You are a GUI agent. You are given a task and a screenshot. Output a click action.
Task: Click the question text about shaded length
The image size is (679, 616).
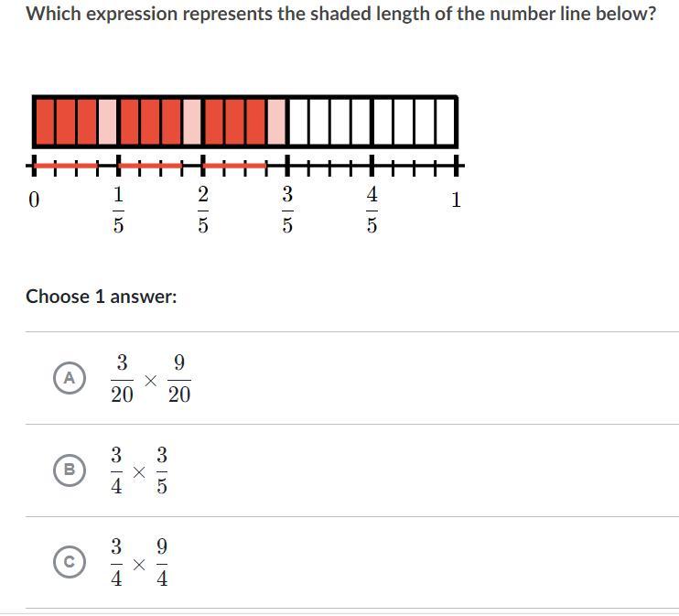coord(340,15)
